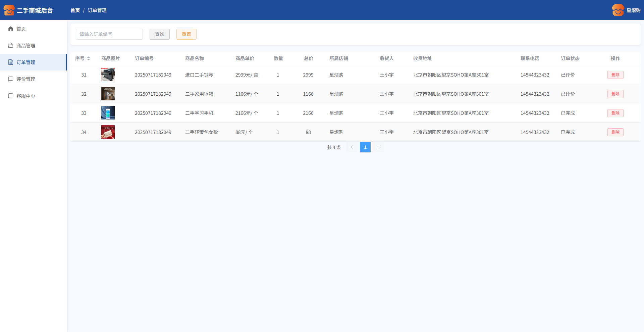Open the piano product thumbnail

(108, 75)
